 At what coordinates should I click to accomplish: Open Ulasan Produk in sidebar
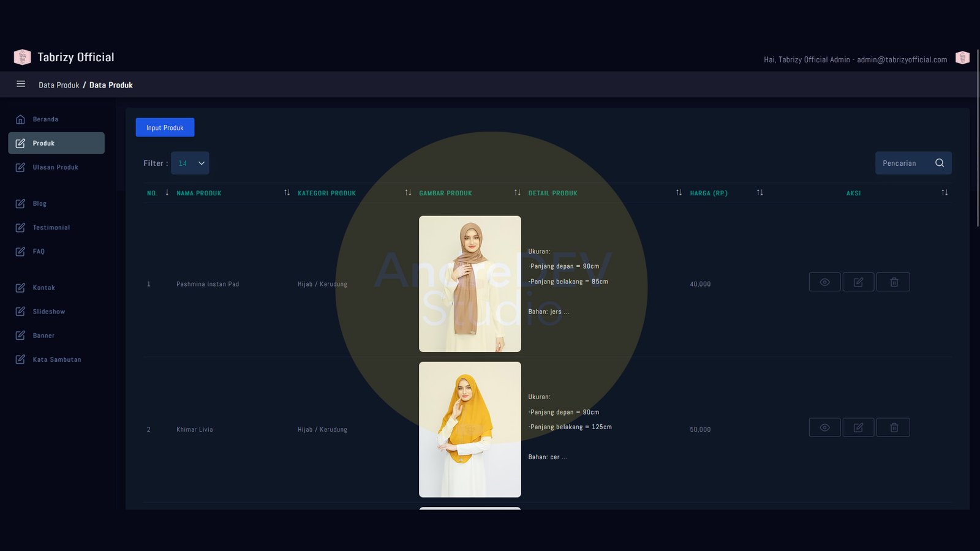pyautogui.click(x=55, y=167)
